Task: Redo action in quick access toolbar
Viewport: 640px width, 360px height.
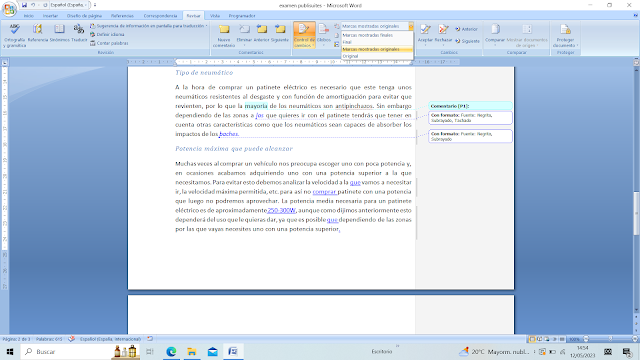Action: [45, 5]
